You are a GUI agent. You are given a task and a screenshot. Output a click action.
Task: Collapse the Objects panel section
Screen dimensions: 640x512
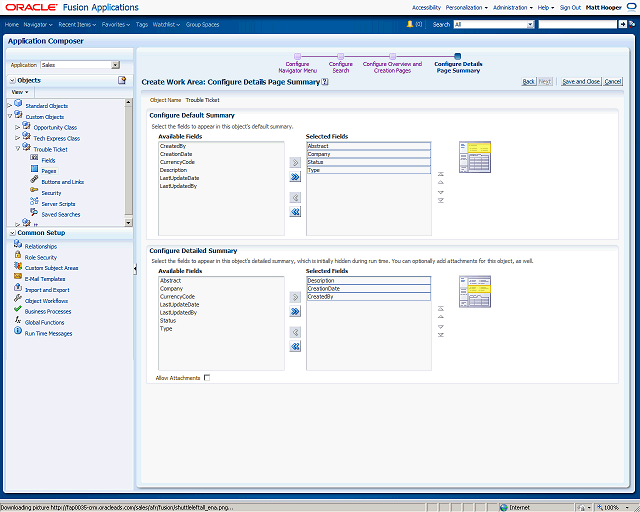[12, 80]
